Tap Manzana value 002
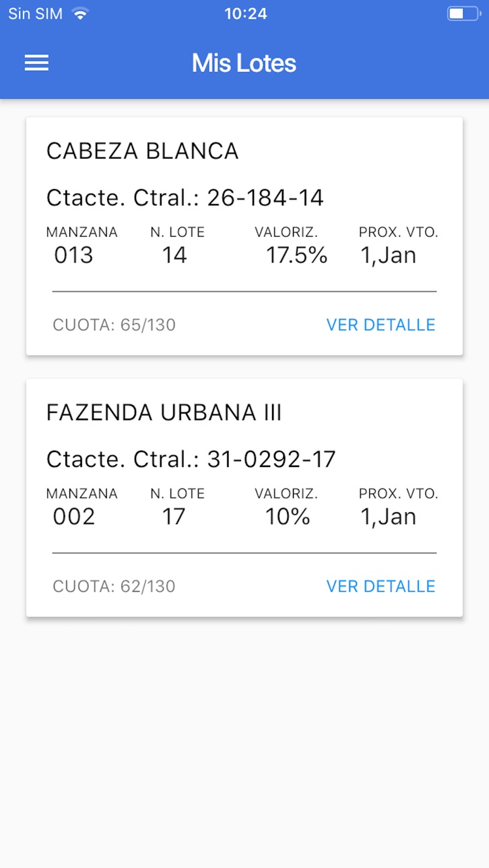The width and height of the screenshot is (489, 868). tap(74, 516)
